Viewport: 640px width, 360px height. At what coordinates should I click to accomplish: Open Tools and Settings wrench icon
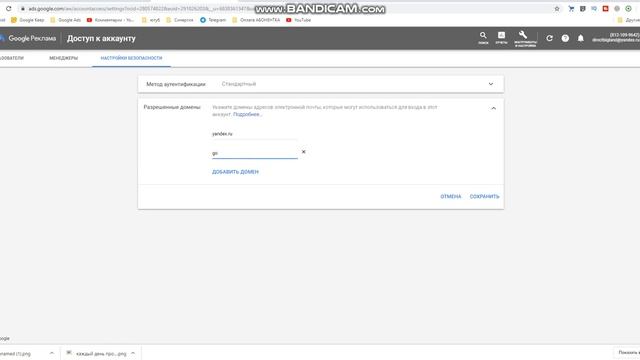(525, 38)
